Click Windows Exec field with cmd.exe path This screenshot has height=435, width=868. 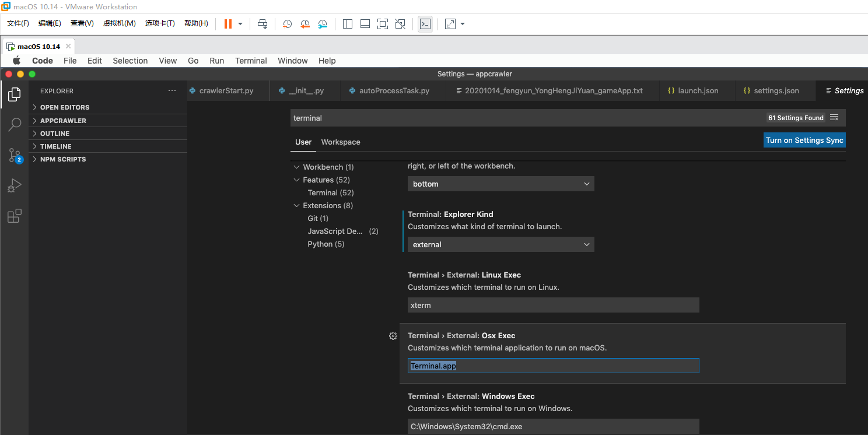coord(553,426)
